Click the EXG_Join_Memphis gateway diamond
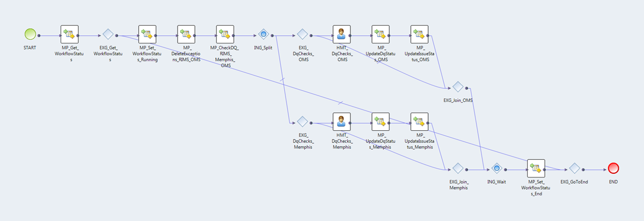This screenshot has height=221, width=644. pos(458,168)
